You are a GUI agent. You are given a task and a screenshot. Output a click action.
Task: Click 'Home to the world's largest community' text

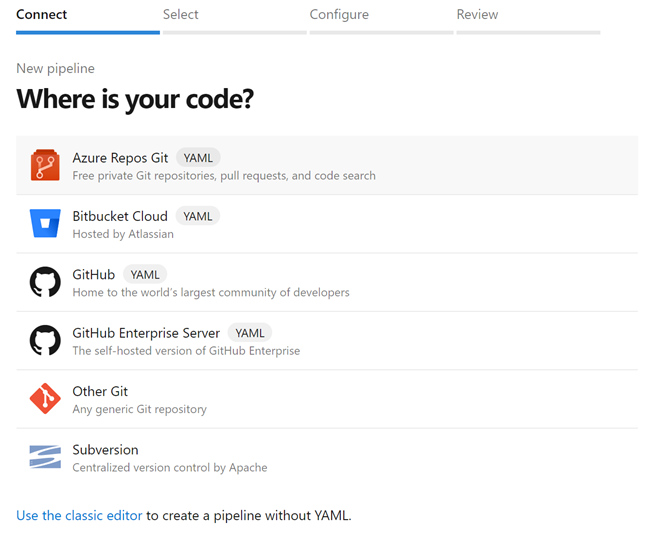pos(211,293)
